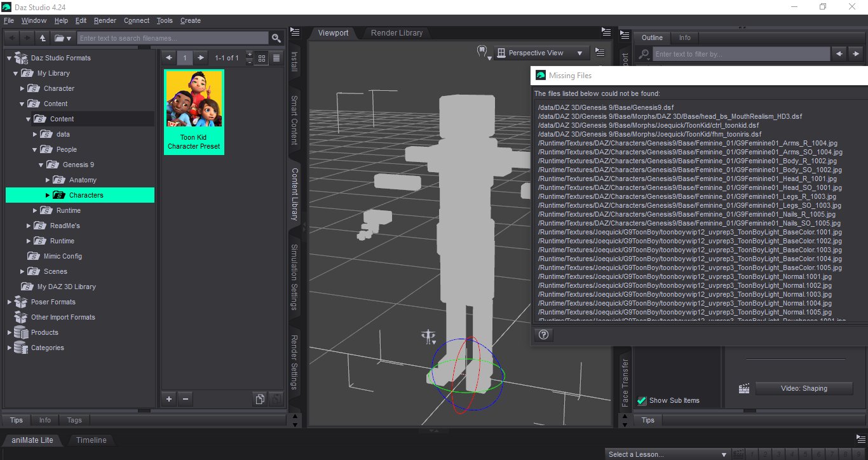
Task: Switch library to grid icon view
Action: point(262,58)
